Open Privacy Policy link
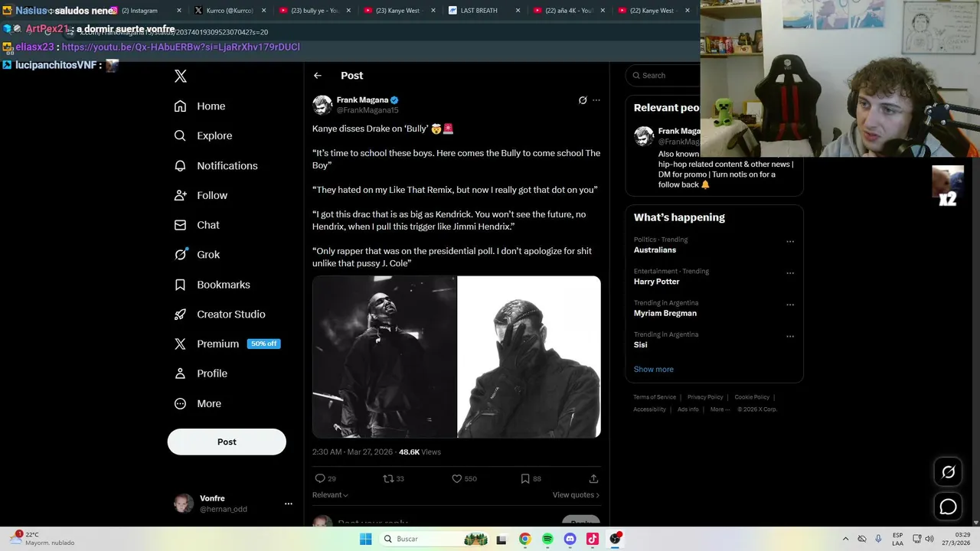980x551 pixels. pyautogui.click(x=705, y=397)
